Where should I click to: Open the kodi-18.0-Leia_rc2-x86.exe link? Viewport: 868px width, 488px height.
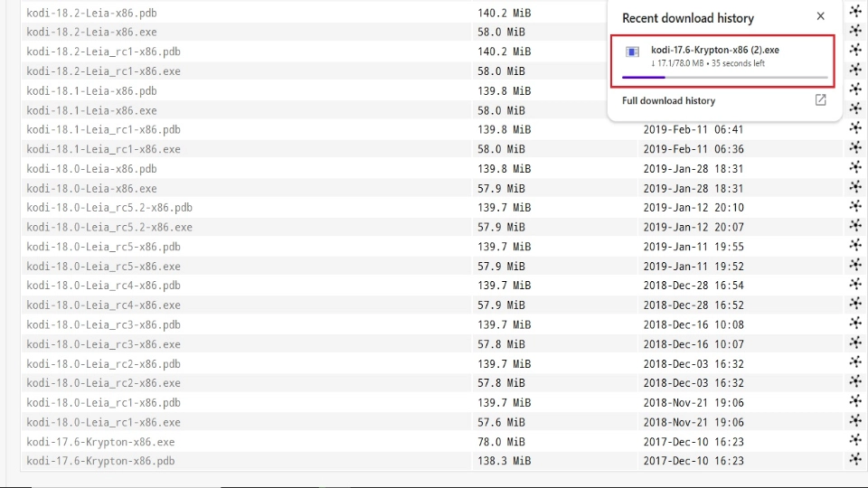103,383
